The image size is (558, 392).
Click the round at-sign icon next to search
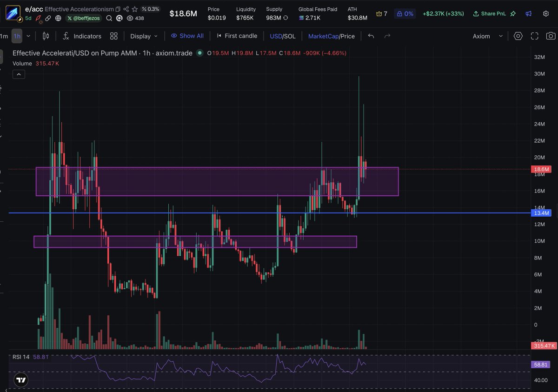click(x=119, y=18)
